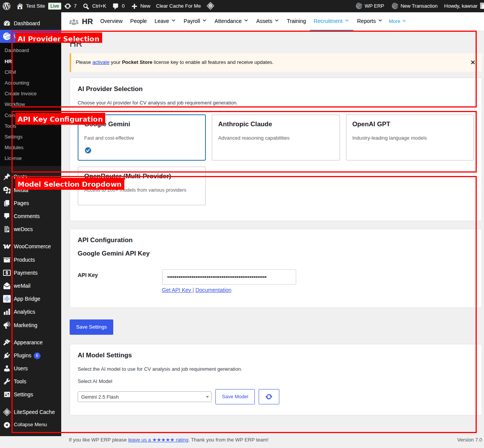Open Create Invoice in the ERP submenu
Viewport: 484px width, 448px height.
[x=21, y=94]
